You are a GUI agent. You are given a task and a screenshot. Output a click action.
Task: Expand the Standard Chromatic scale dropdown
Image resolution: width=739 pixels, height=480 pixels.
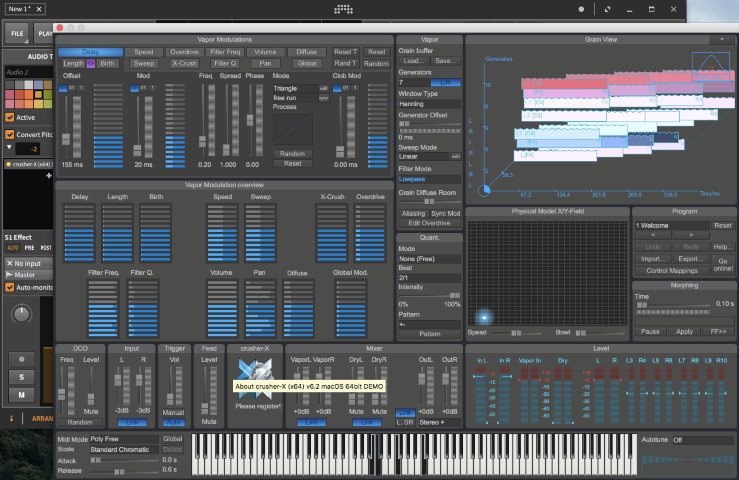coord(124,450)
